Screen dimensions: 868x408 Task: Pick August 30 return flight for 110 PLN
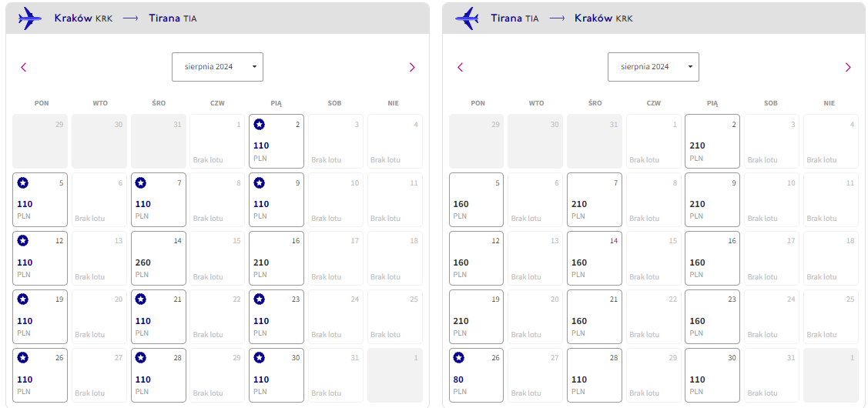tap(712, 375)
